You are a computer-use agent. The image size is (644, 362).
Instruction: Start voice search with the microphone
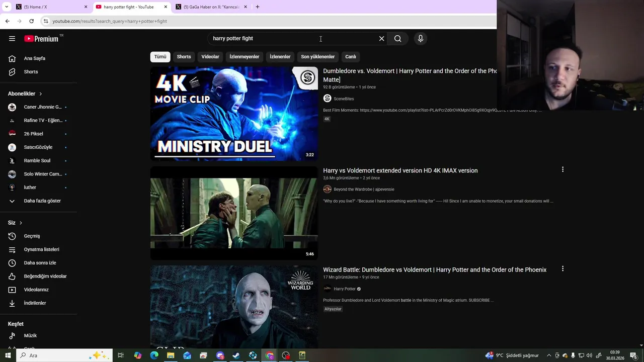coord(421,39)
